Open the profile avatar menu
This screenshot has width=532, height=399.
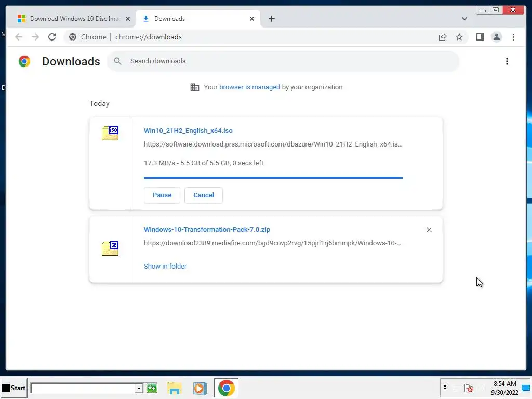pyautogui.click(x=496, y=37)
